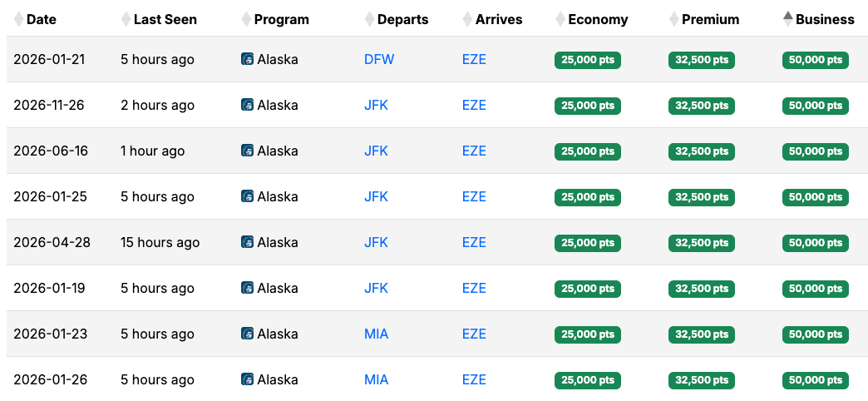868x401 pixels.
Task: Select Business 50,000 pts badge for 2026-01-19
Action: pos(815,289)
